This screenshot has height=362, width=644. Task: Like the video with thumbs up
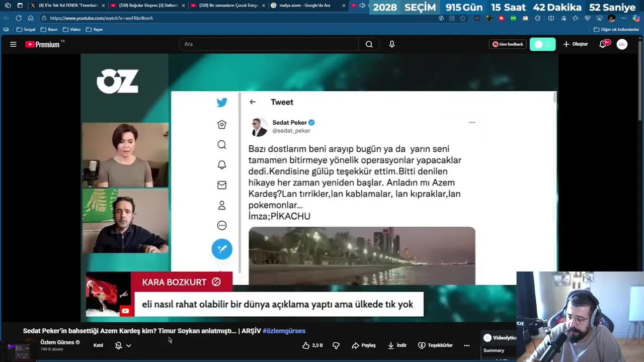tap(312, 345)
